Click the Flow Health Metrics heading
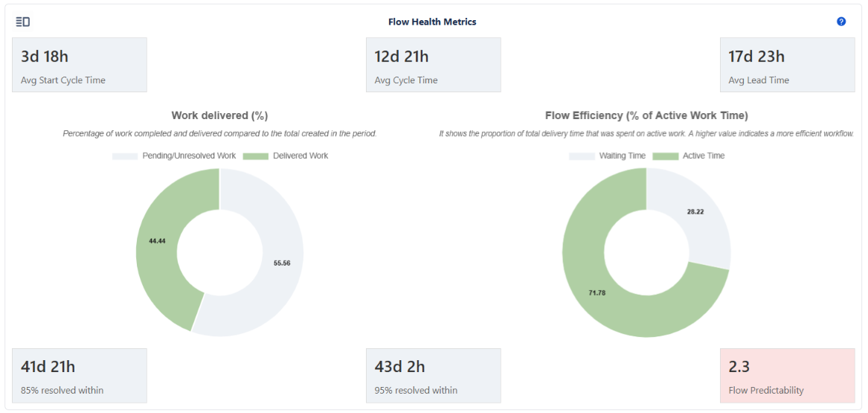The width and height of the screenshot is (868, 413). (432, 22)
